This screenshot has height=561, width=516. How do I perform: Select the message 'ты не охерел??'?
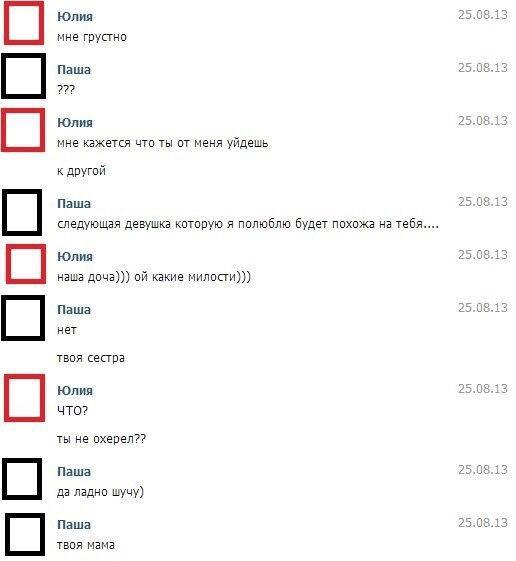point(102,439)
